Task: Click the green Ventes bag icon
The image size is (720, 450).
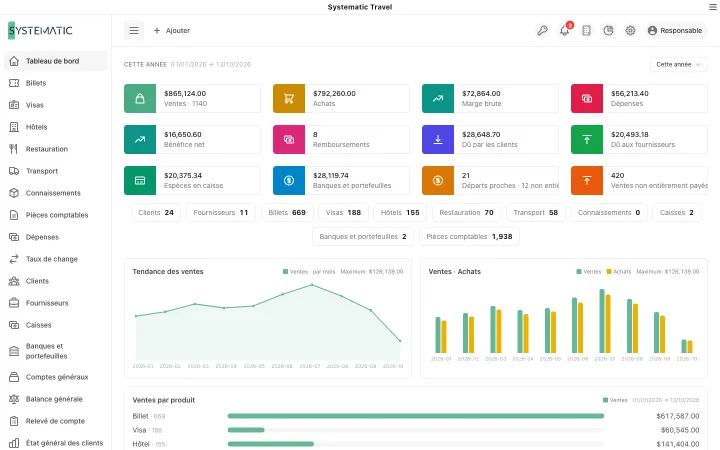Action: pyautogui.click(x=140, y=98)
